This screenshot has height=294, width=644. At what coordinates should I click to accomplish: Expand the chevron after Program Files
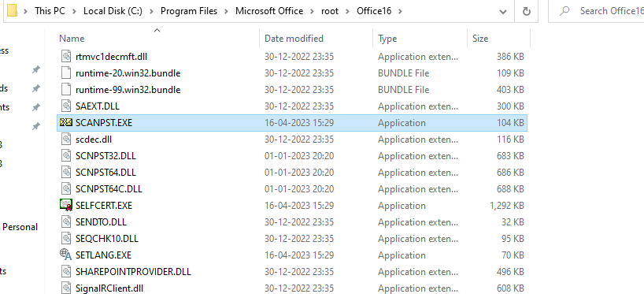[x=226, y=12]
